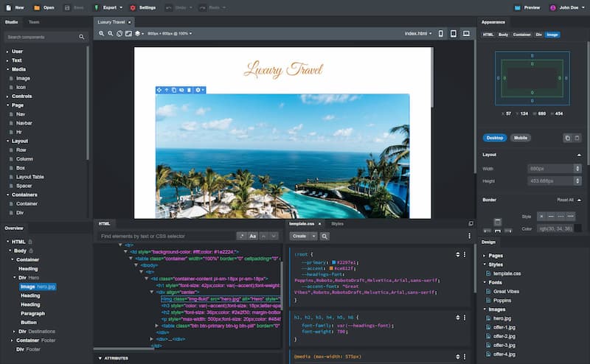This screenshot has height=364, width=590.
Task: Click the Preview button
Action: coord(527,7)
